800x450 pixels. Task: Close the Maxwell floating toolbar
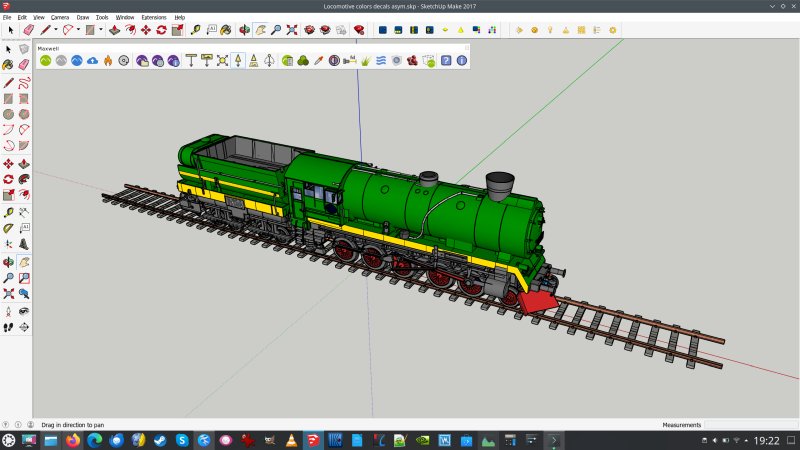pos(466,48)
